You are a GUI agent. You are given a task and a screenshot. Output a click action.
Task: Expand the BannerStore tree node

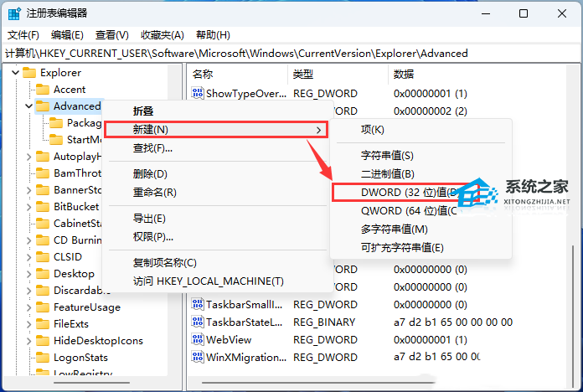coord(28,190)
